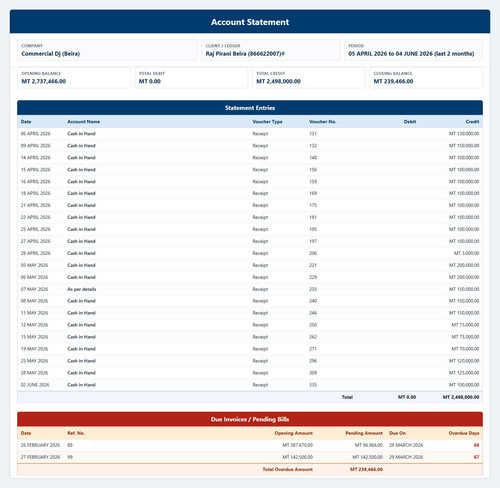
Task: Select date 14 APRIL 2026
Action: coord(36,158)
